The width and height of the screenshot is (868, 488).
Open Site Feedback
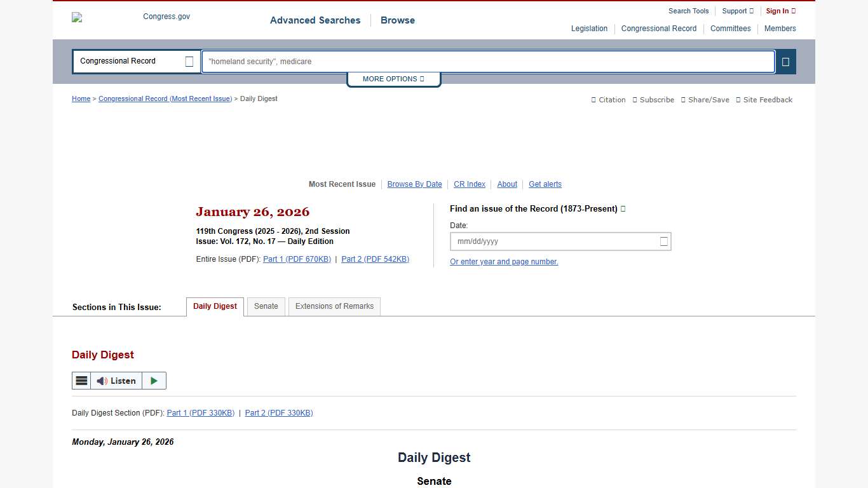[x=764, y=100]
